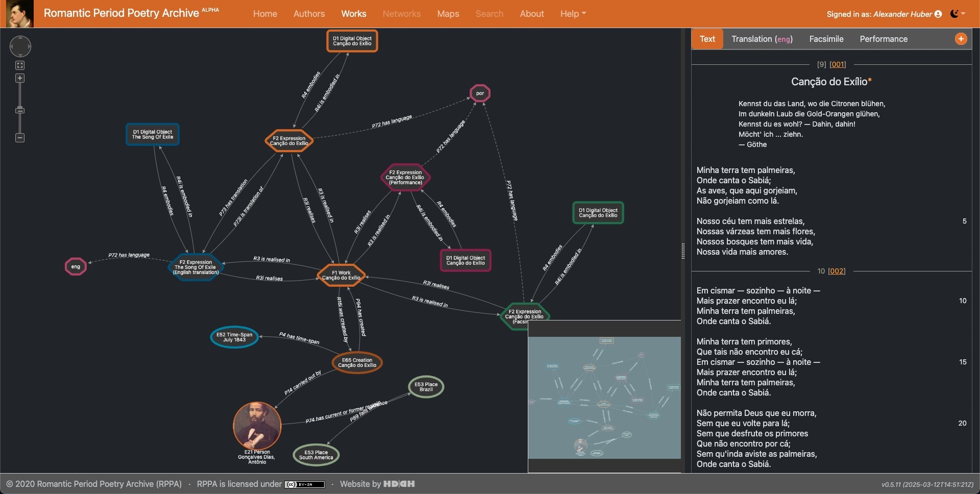
Task: Click the orange plus button in text panel
Action: (x=961, y=39)
